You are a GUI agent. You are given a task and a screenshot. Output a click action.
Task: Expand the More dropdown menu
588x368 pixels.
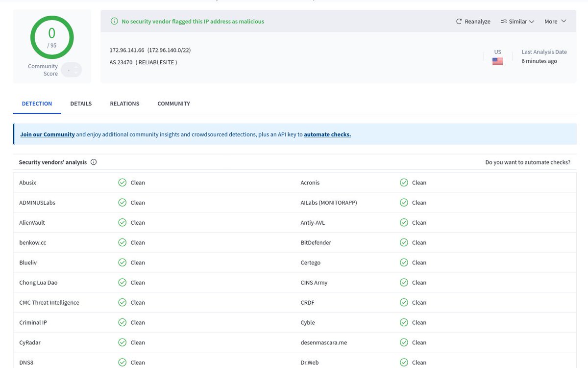[555, 22]
